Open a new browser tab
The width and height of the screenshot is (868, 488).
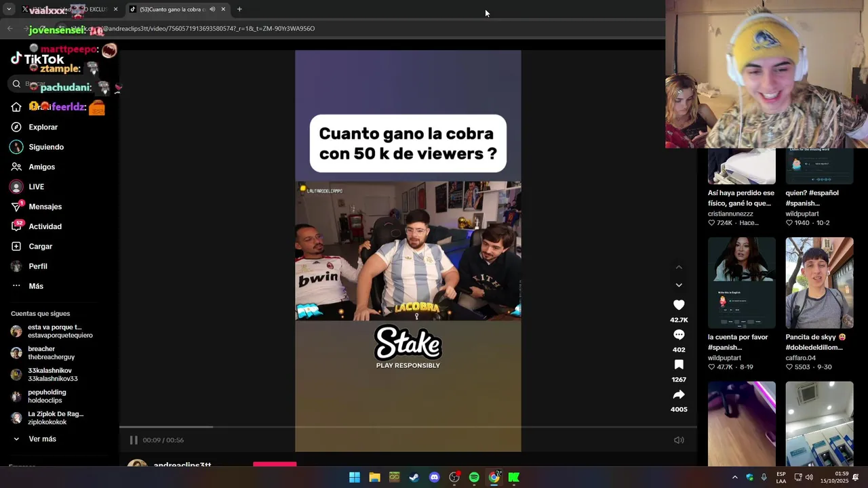coord(239,9)
